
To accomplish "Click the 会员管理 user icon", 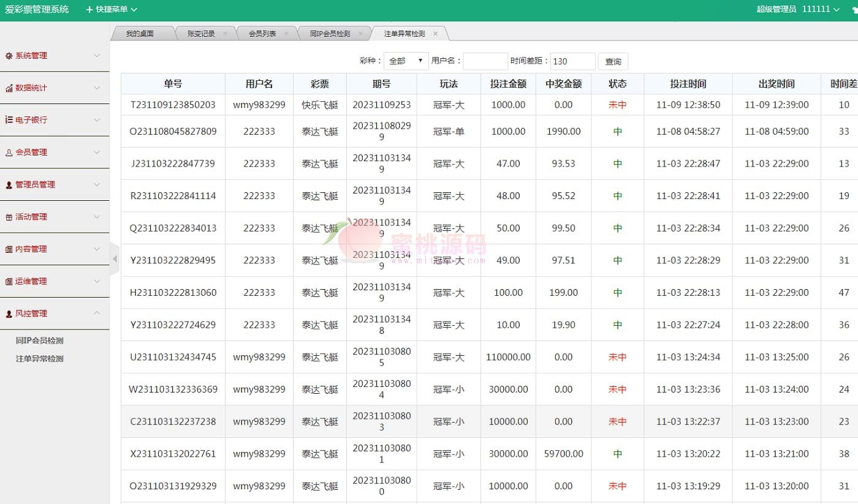I will (9, 152).
